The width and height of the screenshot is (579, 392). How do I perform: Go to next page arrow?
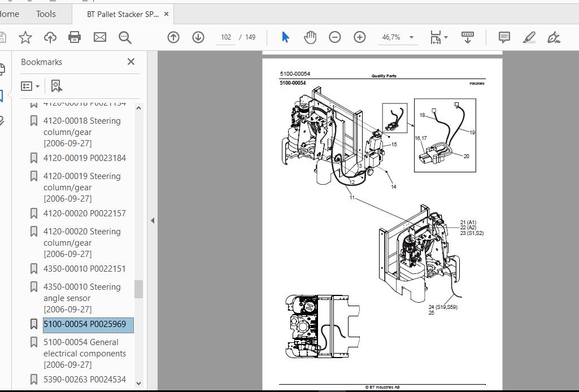pyautogui.click(x=198, y=37)
